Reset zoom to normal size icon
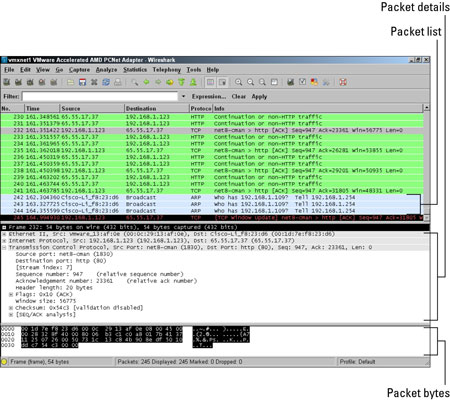The height and width of the screenshot is (400, 450). tap(263, 82)
